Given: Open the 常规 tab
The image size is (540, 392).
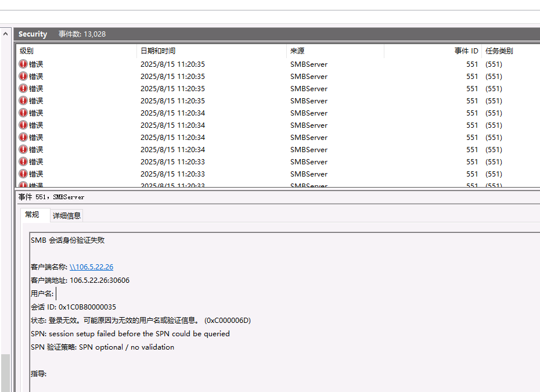Looking at the screenshot, I should tap(32, 215).
